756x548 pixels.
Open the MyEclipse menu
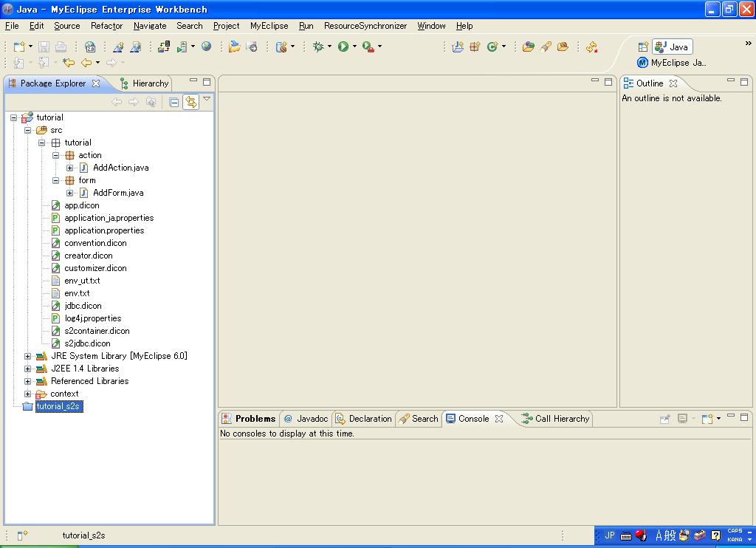(x=269, y=26)
